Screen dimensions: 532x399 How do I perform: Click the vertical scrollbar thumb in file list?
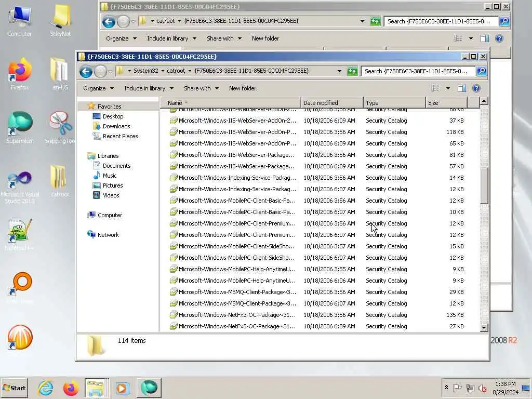[484, 185]
